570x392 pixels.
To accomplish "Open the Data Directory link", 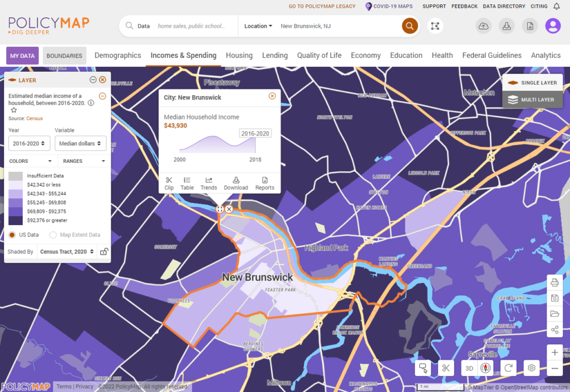I will (504, 6).
